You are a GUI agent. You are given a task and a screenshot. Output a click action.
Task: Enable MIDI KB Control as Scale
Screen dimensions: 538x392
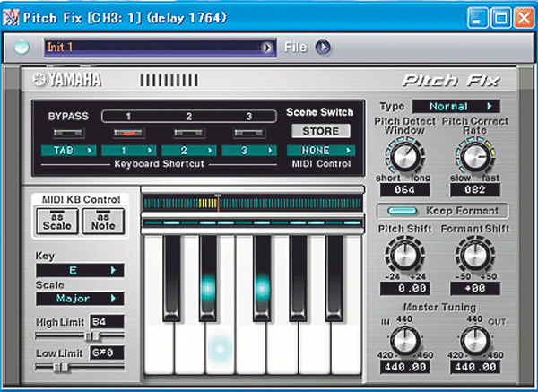57,222
